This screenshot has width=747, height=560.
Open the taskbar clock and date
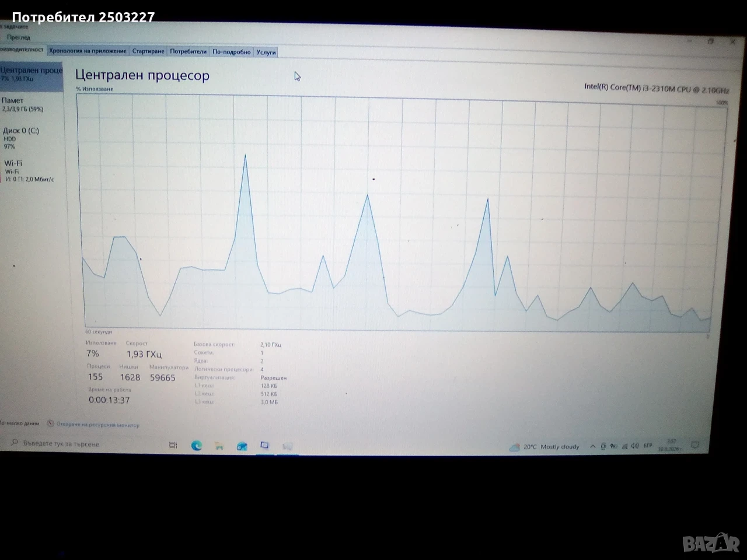pyautogui.click(x=670, y=446)
